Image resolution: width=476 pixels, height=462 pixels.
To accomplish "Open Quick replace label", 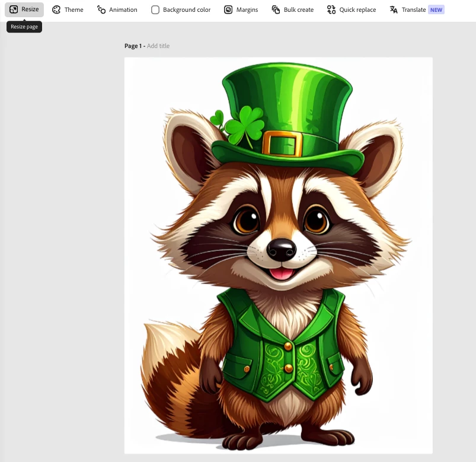I will tap(357, 9).
